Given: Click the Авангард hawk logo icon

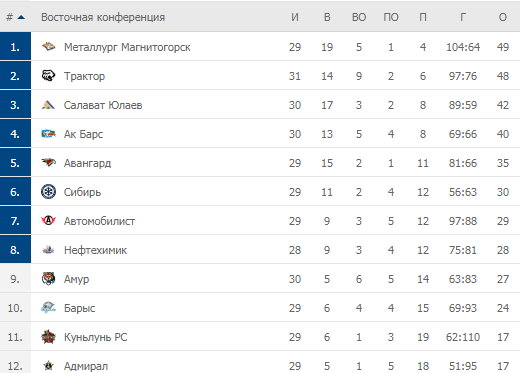Looking at the screenshot, I should (48, 163).
